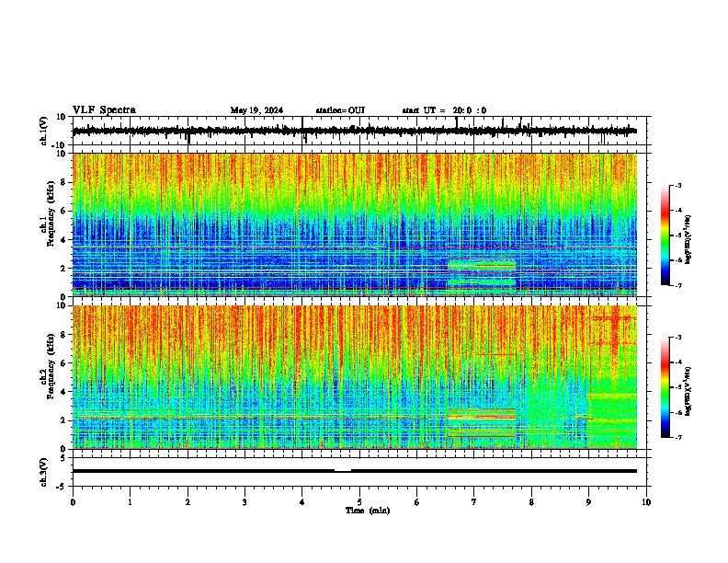The image size is (728, 563).
Task: Click the time axis tick label '10'
Action: pos(646,501)
